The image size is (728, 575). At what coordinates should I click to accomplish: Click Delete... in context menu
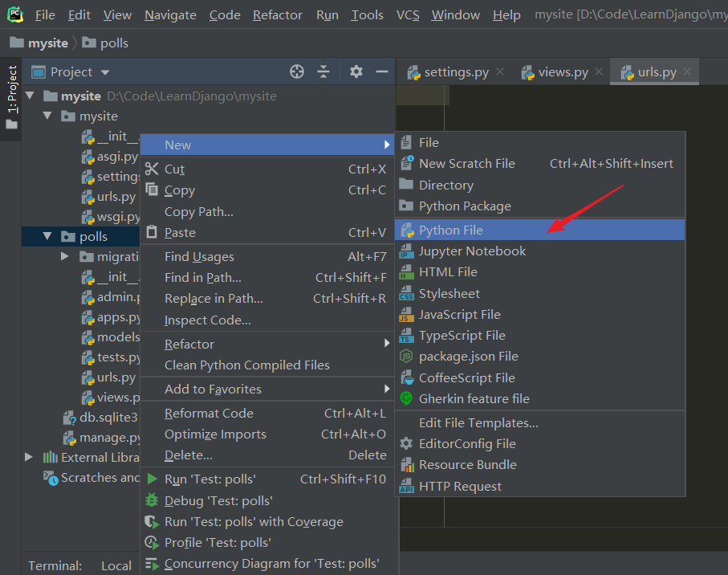[267, 455]
